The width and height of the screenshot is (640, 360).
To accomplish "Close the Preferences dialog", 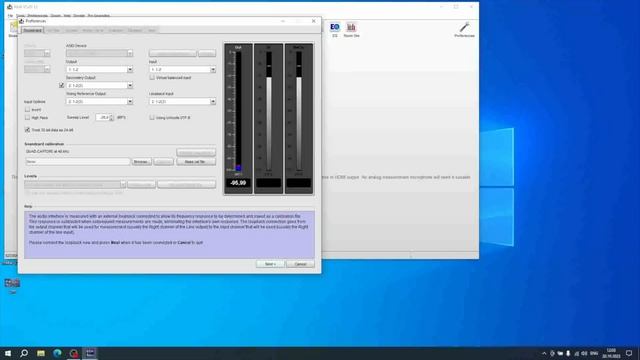I will click(x=313, y=21).
